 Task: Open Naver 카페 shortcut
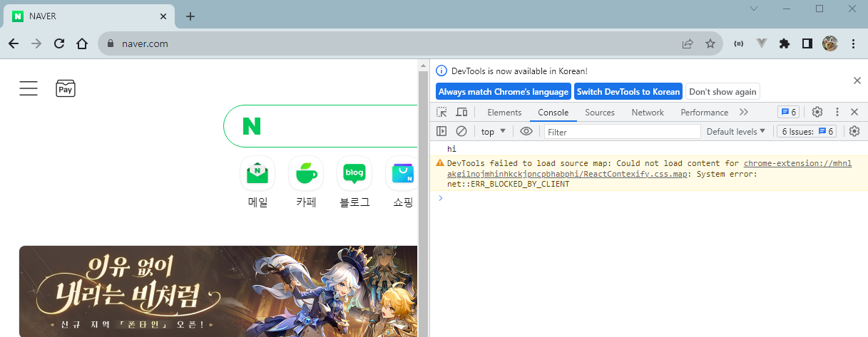pos(306,182)
